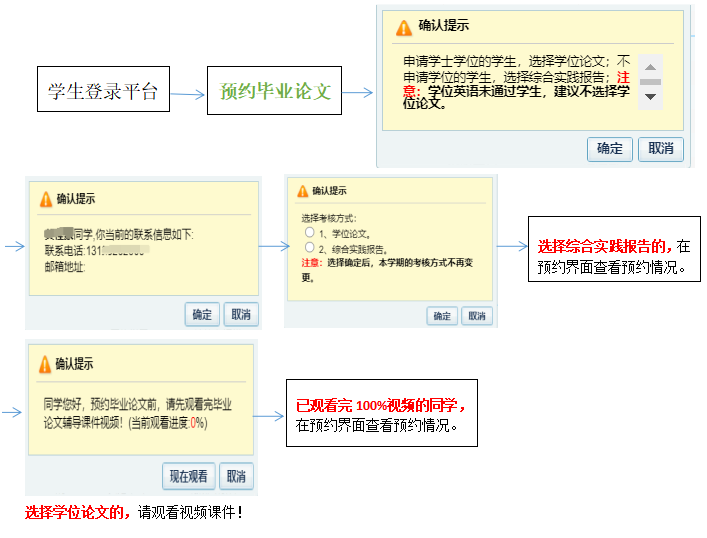Click 选择综合实践报告的 note box
The width and height of the screenshot is (707, 538).
tap(614, 249)
